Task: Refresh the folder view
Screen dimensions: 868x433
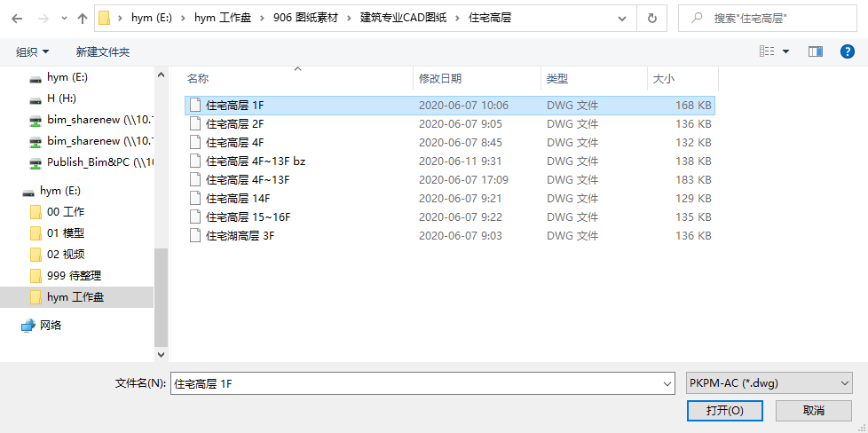Action: point(652,19)
